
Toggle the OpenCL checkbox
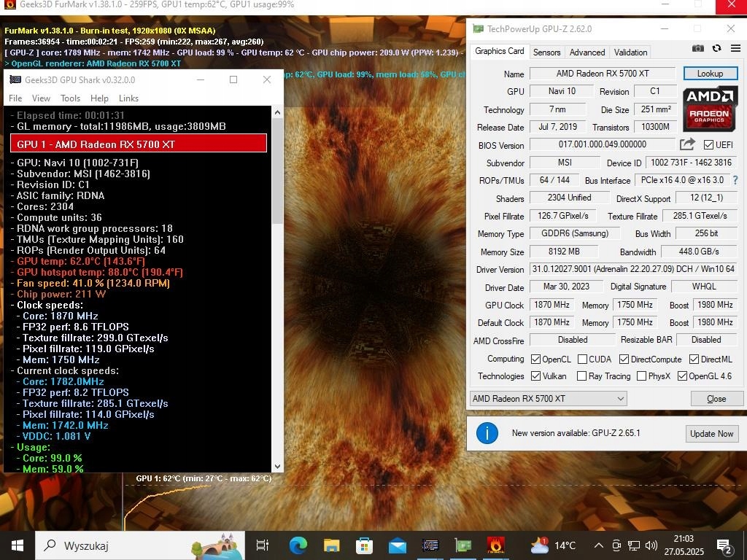tap(535, 359)
